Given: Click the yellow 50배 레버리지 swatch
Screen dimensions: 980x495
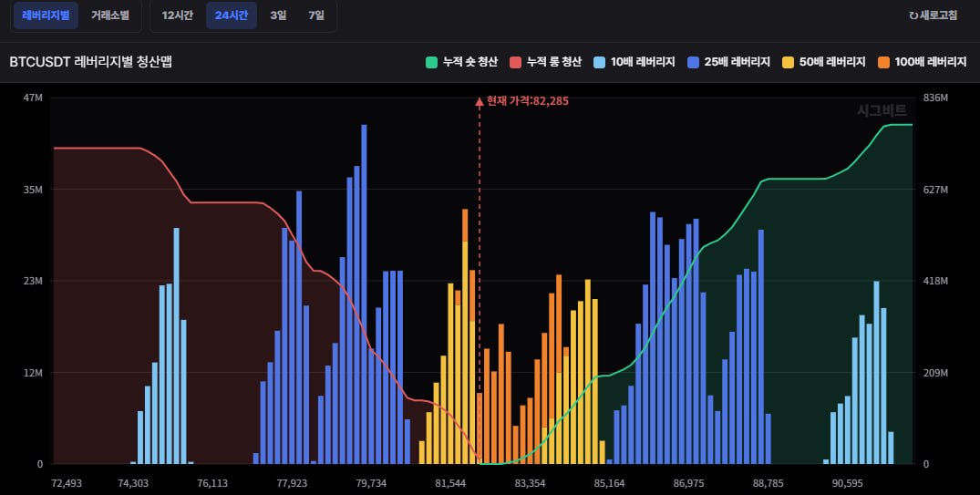Looking at the screenshot, I should coord(788,62).
